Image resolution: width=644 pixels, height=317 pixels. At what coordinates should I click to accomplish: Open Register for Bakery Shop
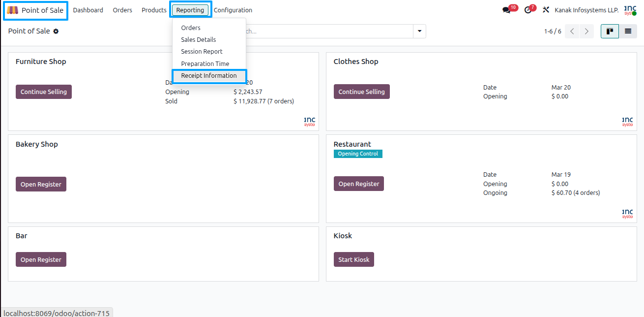coord(41,184)
